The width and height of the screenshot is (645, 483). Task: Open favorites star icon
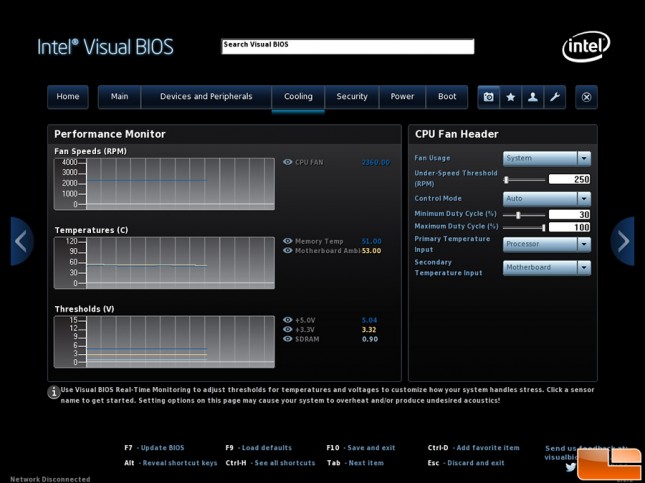pyautogui.click(x=510, y=97)
